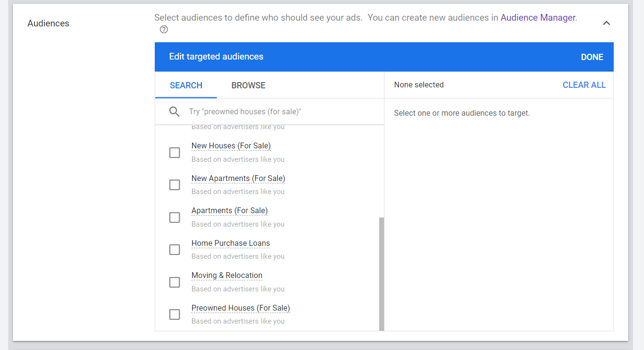Click the Home Purchase Loans label
The width and height of the screenshot is (644, 350).
click(x=231, y=243)
